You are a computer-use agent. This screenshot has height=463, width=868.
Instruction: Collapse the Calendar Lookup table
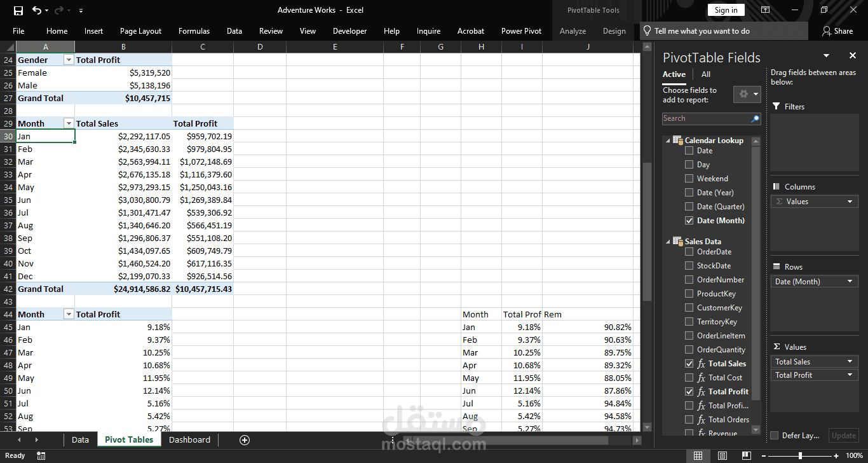(x=668, y=141)
